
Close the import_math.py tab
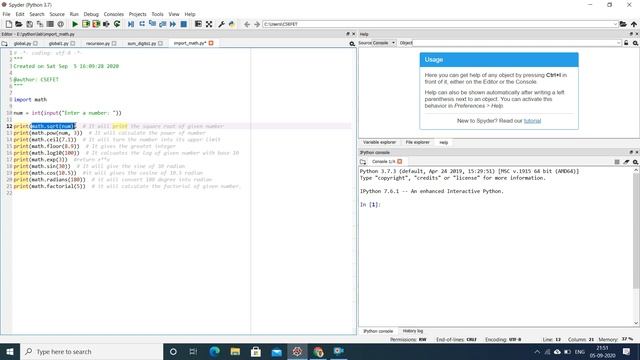click(211, 43)
